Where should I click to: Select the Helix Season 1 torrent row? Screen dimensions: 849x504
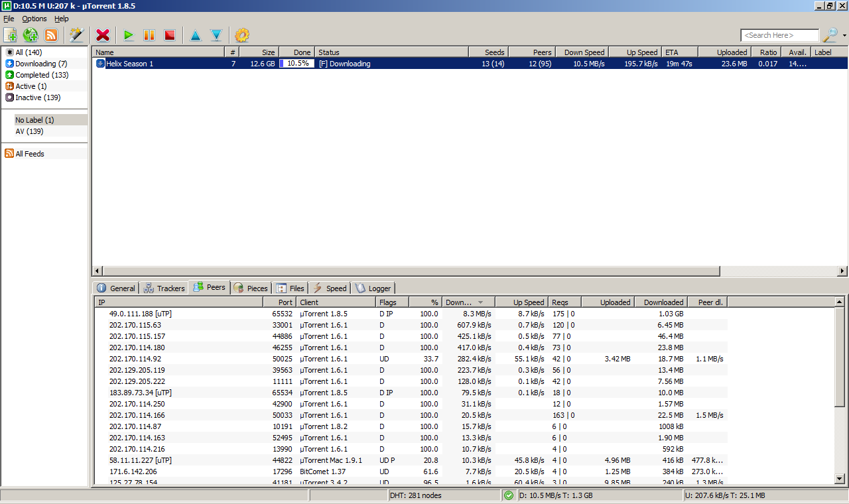[470, 64]
